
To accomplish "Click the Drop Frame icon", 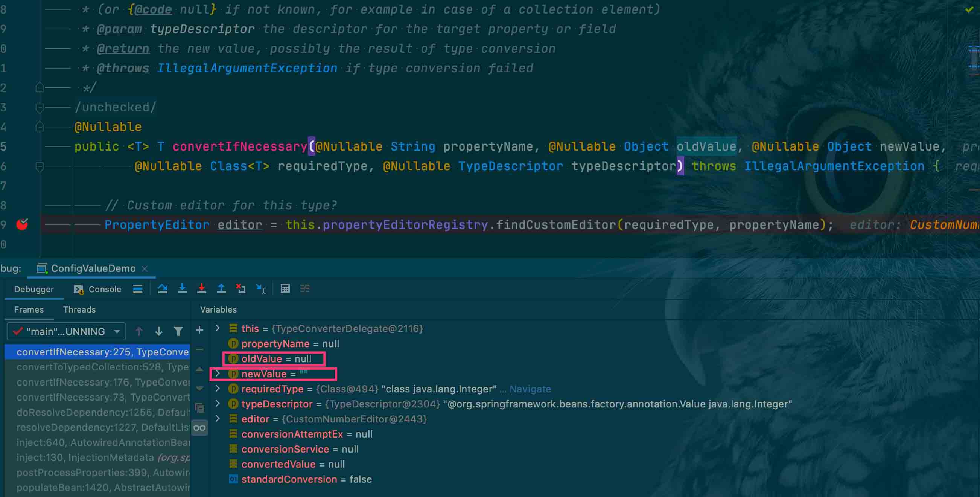I will pyautogui.click(x=240, y=289).
